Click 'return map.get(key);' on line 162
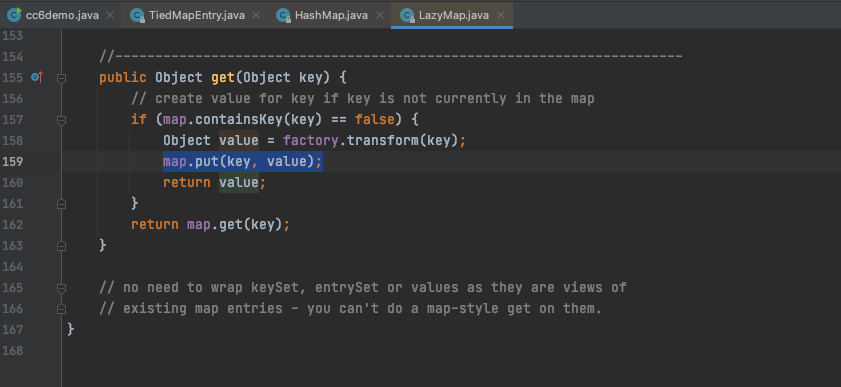This screenshot has width=841, height=387. (x=210, y=225)
